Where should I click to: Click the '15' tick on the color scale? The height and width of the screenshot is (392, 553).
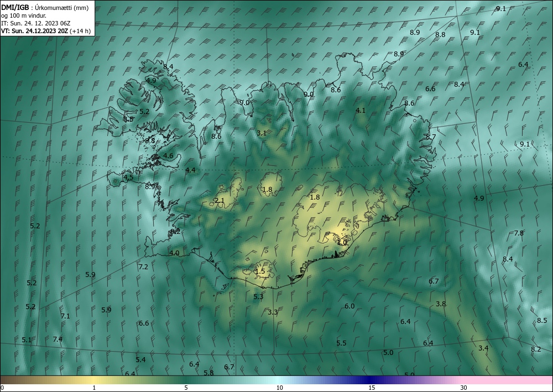click(372, 388)
